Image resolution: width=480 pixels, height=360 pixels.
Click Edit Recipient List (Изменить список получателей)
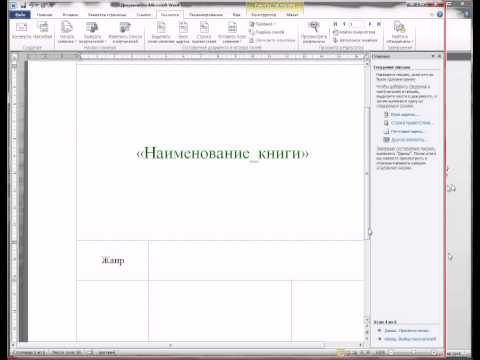(x=125, y=32)
